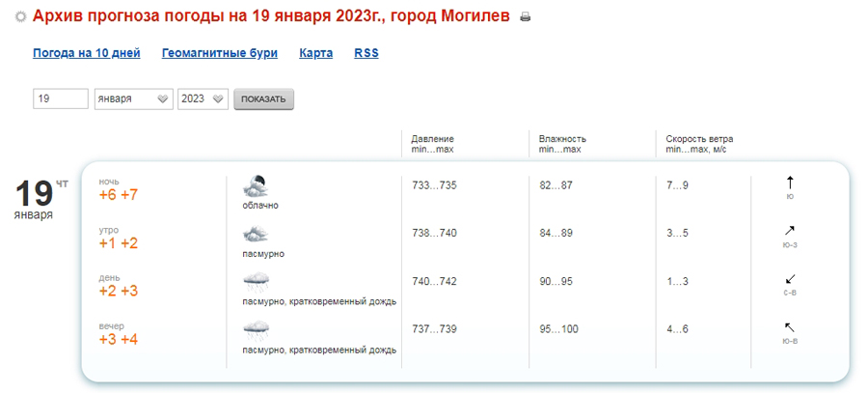The image size is (868, 393).
Task: Click the day input field containing 19
Action: [x=61, y=98]
